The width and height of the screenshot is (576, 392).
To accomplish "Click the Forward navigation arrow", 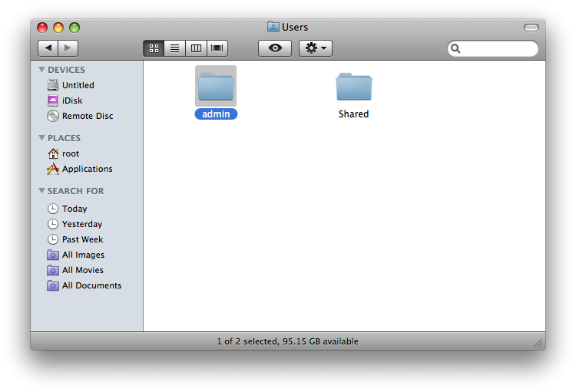I will [68, 48].
